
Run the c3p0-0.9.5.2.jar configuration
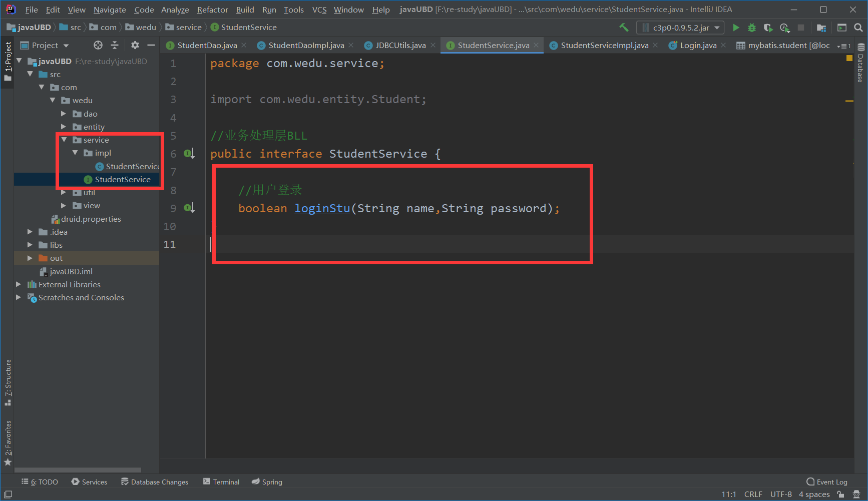point(736,28)
